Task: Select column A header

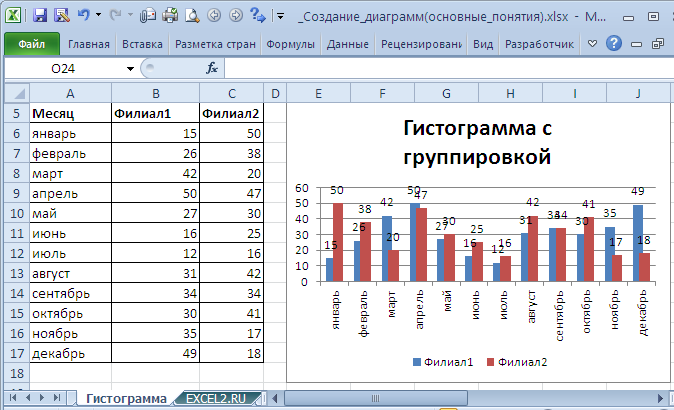Action: coord(70,93)
